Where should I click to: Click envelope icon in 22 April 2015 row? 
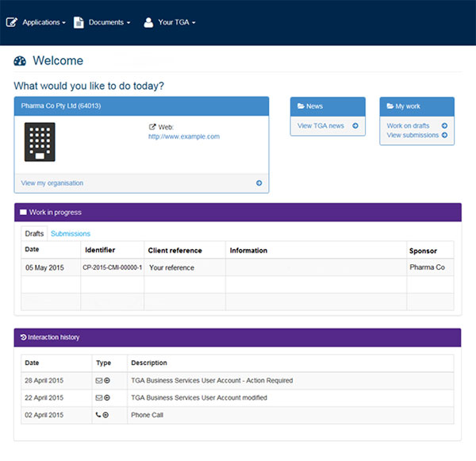tap(98, 398)
